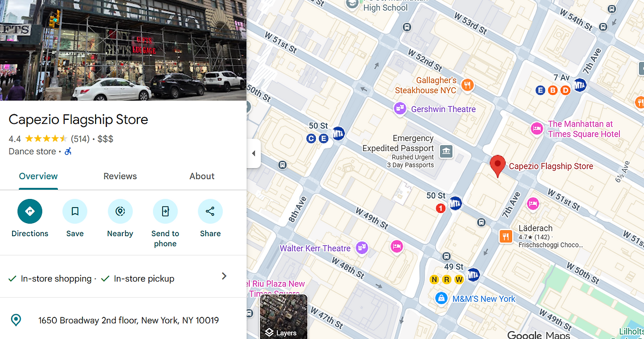
Task: Search Nearby places icon
Action: (120, 212)
